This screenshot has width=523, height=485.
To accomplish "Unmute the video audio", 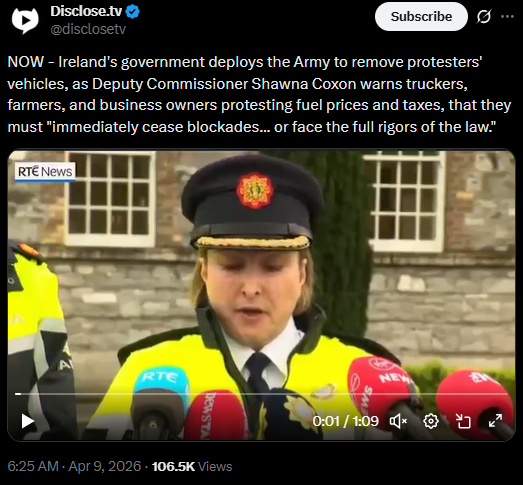I will 398,421.
